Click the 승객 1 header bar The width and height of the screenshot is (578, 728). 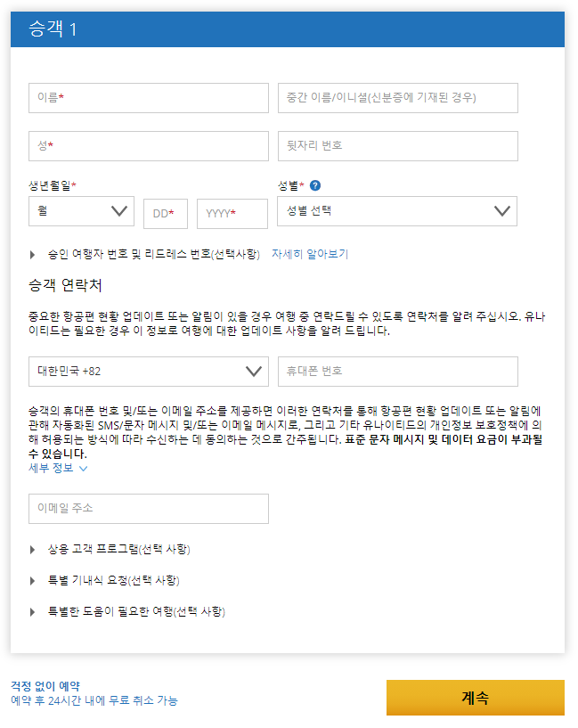(288, 29)
